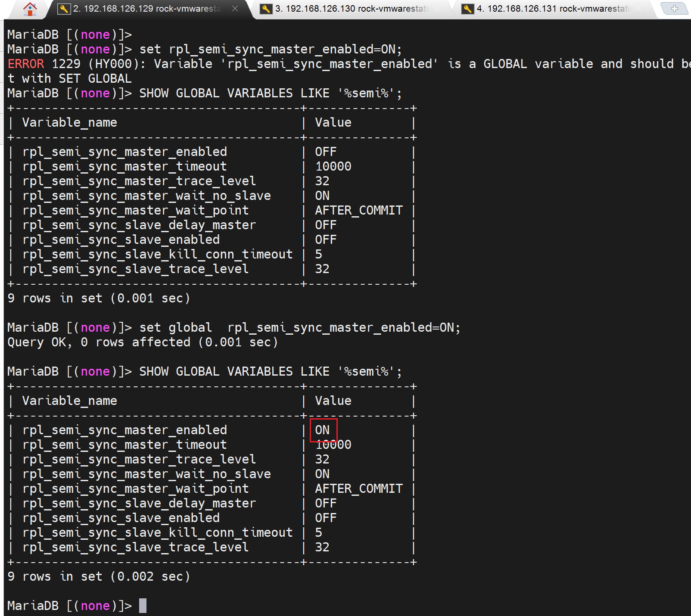Viewport: 691px width, 616px height.
Task: Close the 192.168.126.131 session tab
Action: click(639, 9)
